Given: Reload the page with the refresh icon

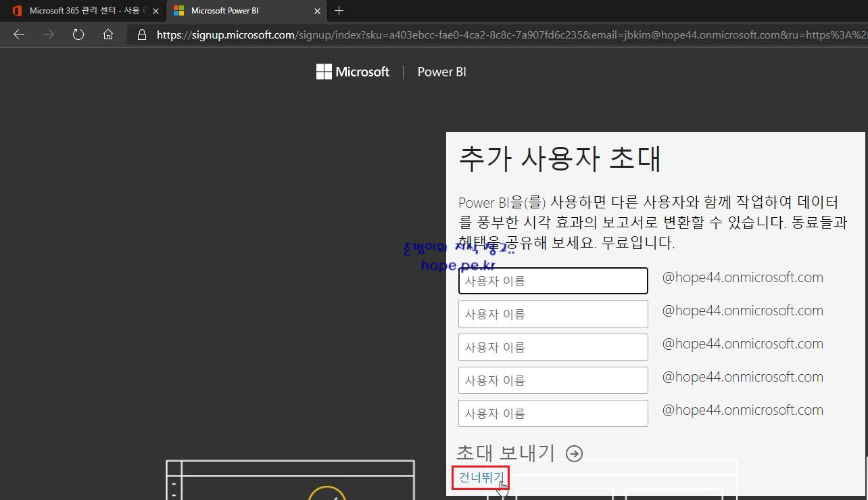Looking at the screenshot, I should click(x=78, y=35).
